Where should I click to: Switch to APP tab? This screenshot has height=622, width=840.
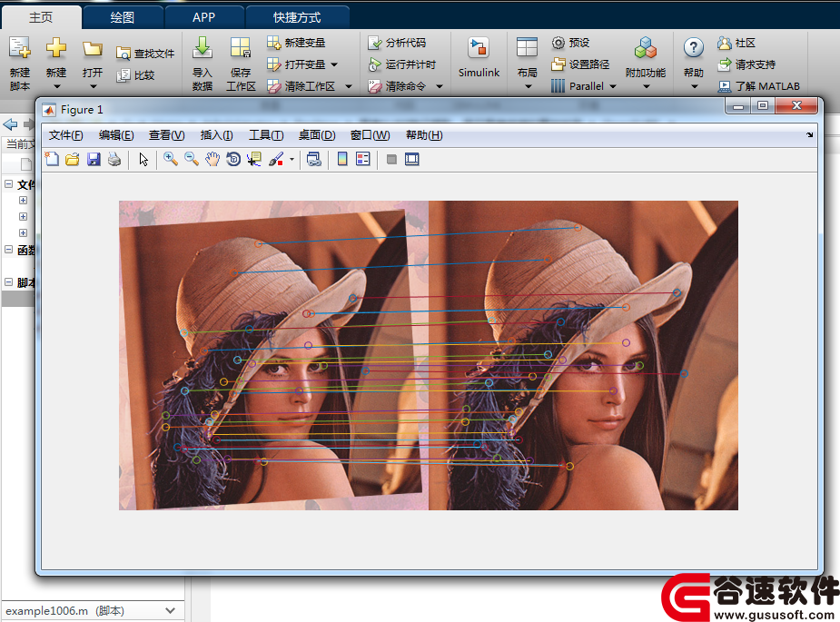[204, 17]
